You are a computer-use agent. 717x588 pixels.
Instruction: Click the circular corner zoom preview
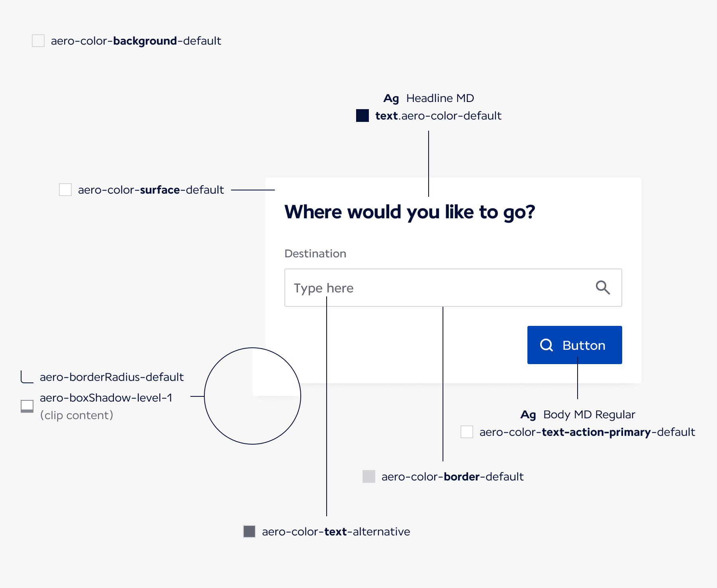[x=253, y=396]
